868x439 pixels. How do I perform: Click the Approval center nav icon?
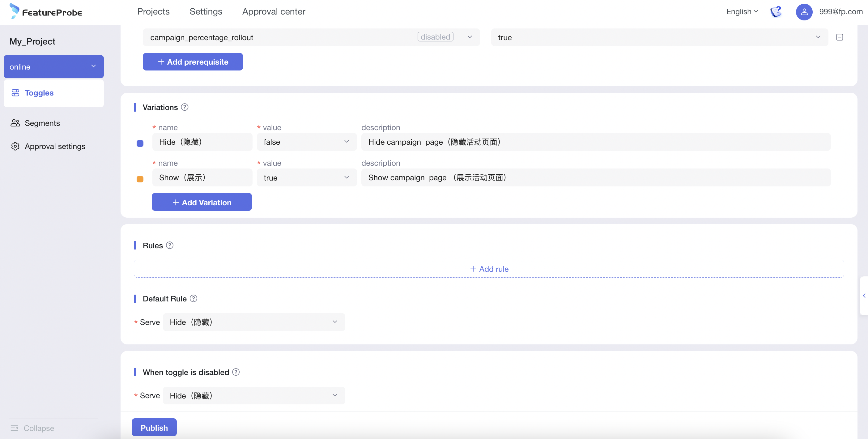pyautogui.click(x=274, y=12)
